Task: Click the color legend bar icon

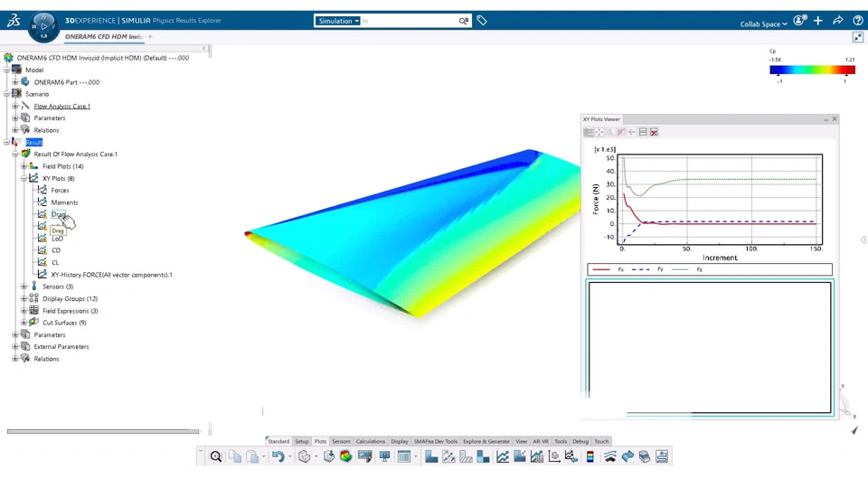Action: click(x=590, y=456)
